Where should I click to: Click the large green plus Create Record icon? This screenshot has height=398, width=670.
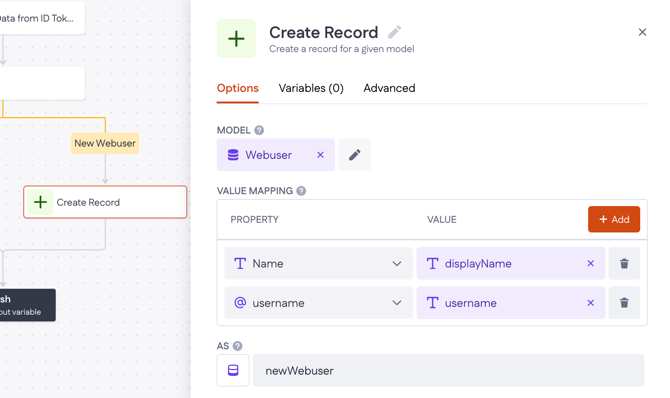point(236,38)
